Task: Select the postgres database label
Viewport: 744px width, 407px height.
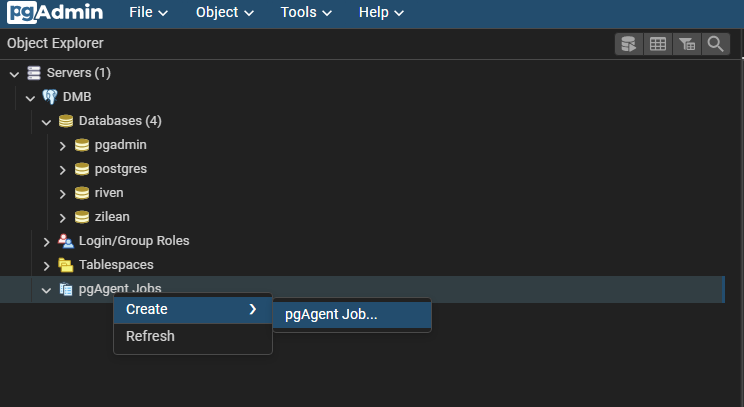Action: coord(121,169)
